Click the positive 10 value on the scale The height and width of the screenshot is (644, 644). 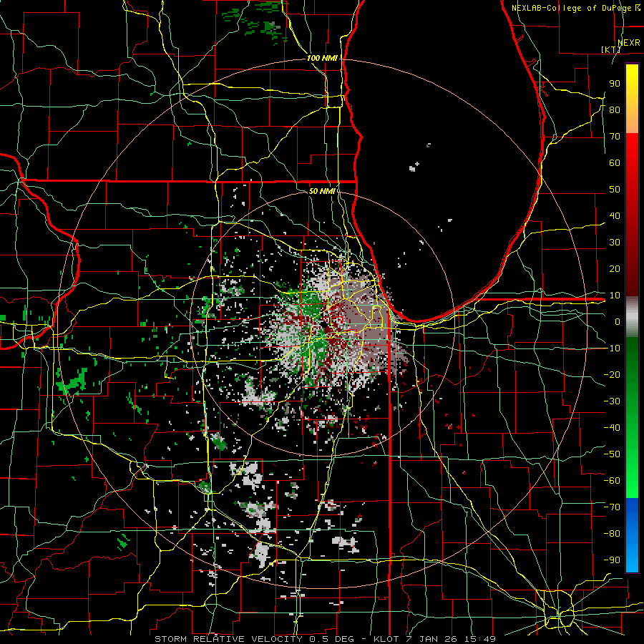pyautogui.click(x=615, y=296)
